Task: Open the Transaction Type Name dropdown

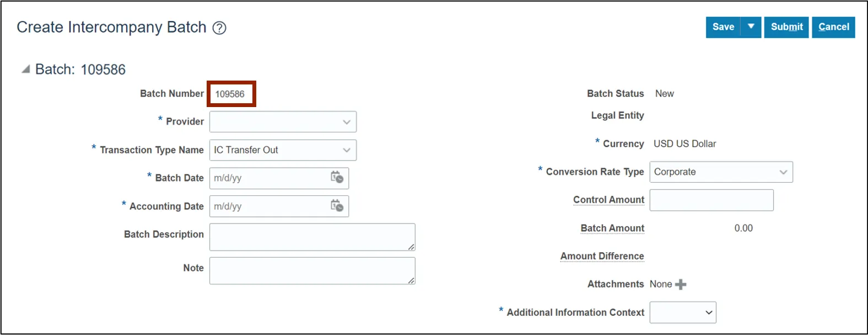Action: point(346,150)
